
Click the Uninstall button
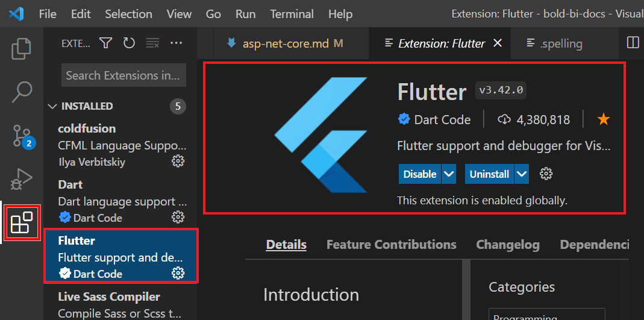(490, 174)
